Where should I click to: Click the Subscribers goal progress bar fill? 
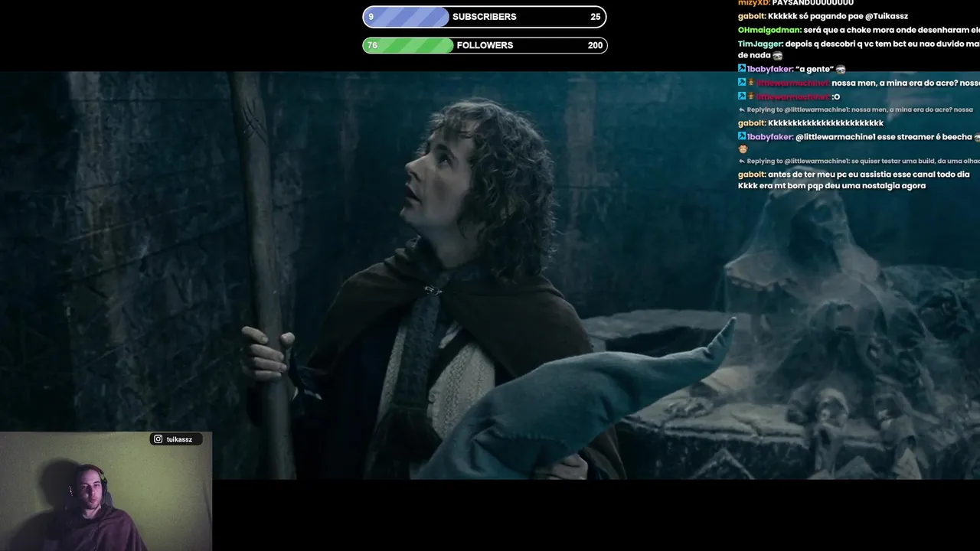(407, 17)
